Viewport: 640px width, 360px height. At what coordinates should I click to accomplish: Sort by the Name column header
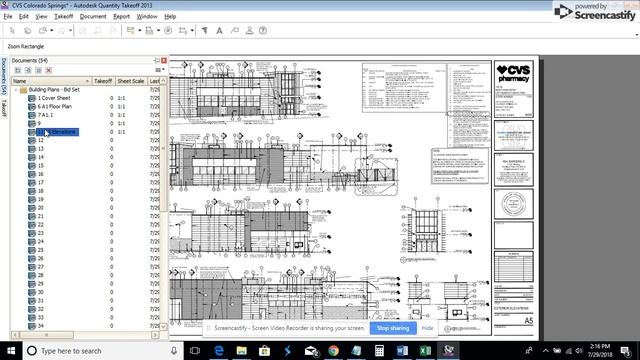click(x=51, y=81)
